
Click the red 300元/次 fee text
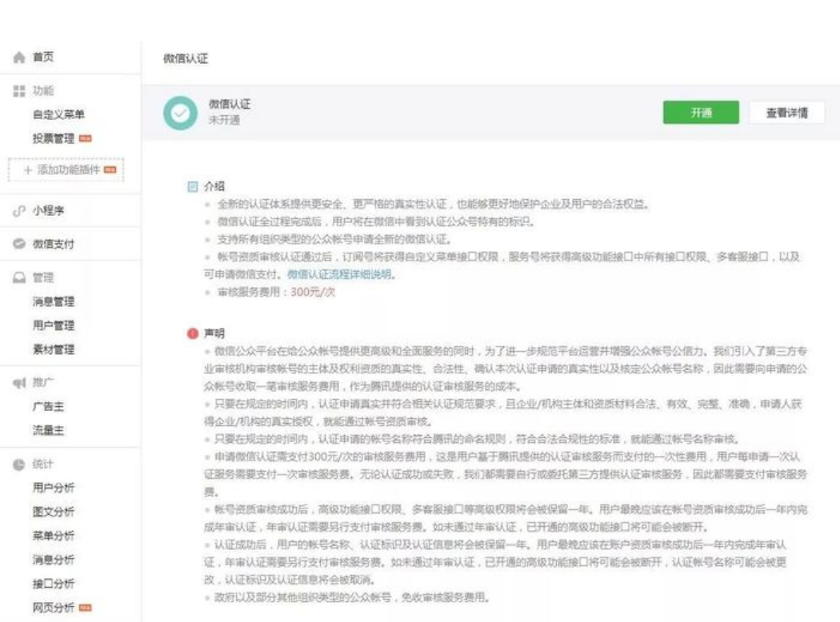coord(313,293)
